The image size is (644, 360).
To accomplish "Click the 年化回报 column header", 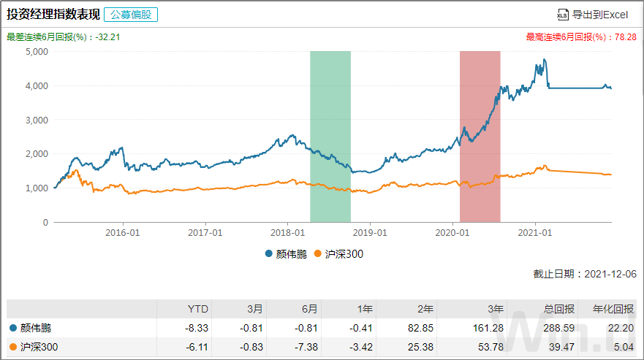I will (613, 309).
